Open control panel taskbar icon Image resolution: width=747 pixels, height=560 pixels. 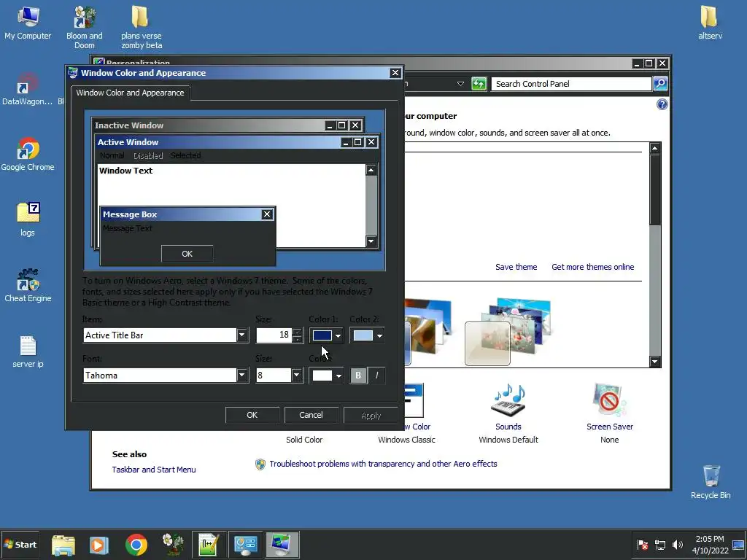pos(245,545)
